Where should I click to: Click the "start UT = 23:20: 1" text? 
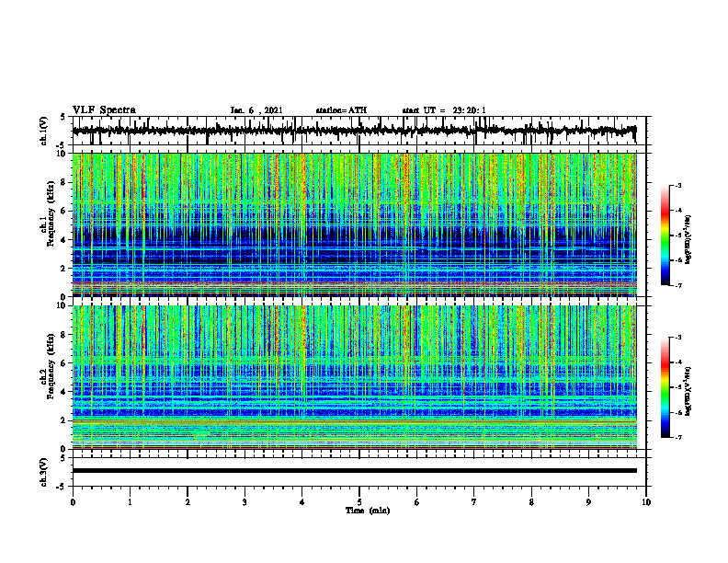tap(444, 110)
